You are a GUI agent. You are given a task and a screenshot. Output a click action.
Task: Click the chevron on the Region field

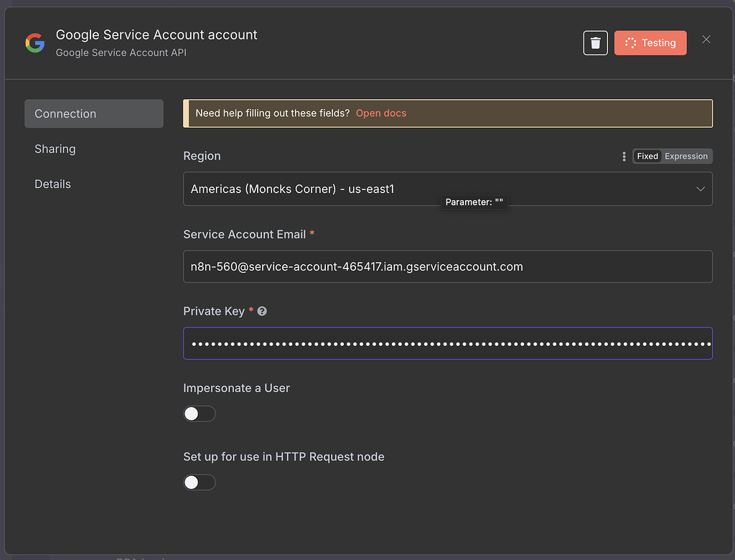coord(701,189)
